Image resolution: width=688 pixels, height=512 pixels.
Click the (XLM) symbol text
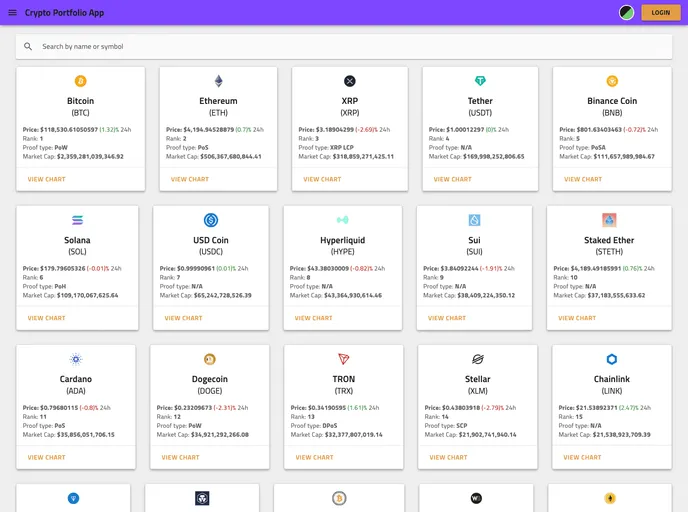click(x=477, y=391)
